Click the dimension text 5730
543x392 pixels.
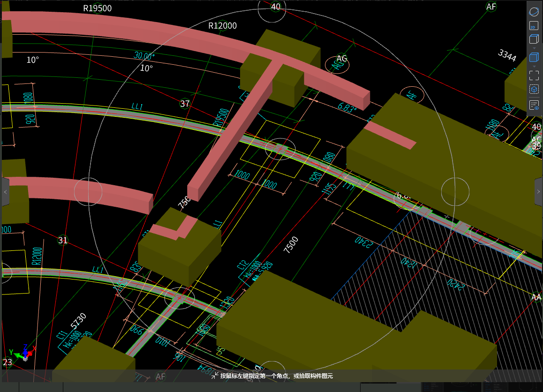pos(78,321)
